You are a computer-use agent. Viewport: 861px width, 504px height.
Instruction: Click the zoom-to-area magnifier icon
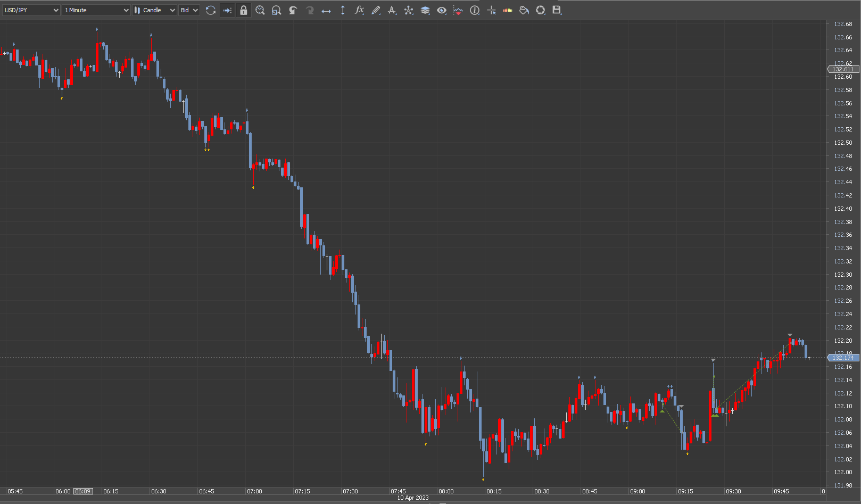coord(276,10)
